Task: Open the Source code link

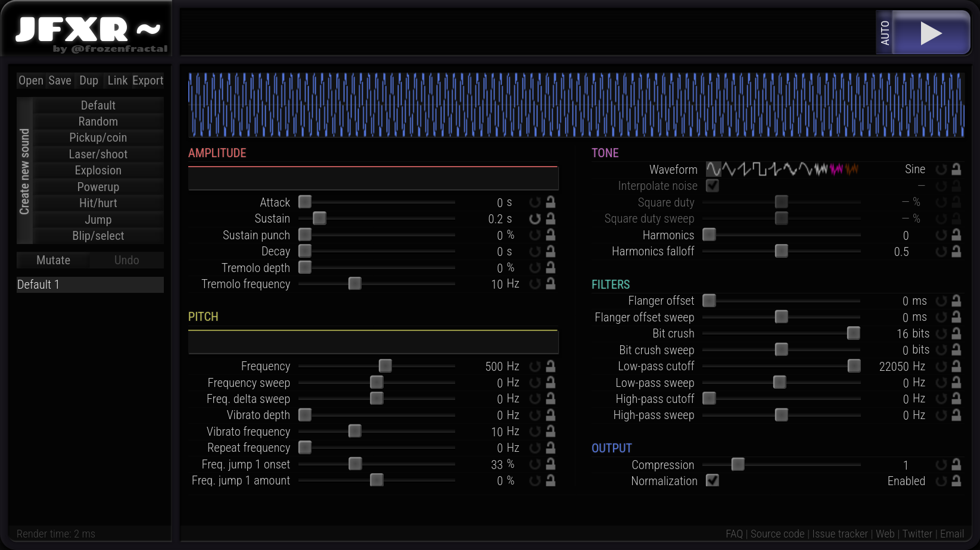Action: (777, 534)
